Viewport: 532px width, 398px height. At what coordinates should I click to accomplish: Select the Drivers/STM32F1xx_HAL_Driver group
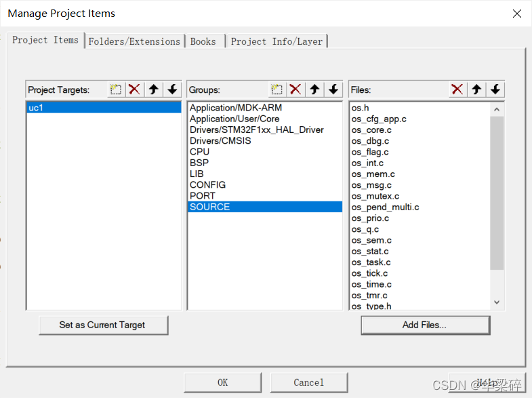coord(264,130)
